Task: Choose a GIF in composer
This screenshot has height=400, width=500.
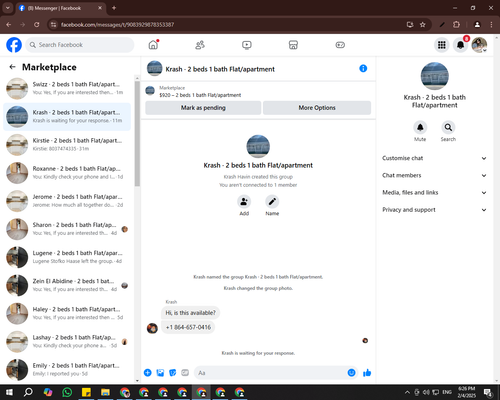Action: click(x=185, y=373)
